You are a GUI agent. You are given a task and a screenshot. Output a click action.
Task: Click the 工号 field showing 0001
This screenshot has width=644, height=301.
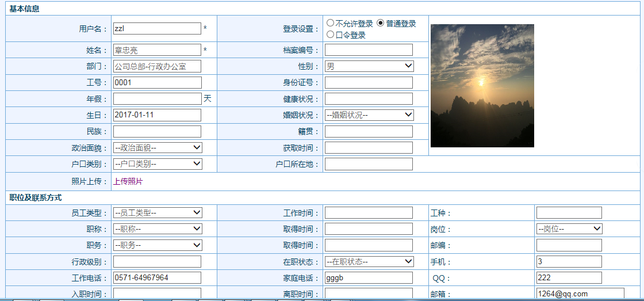point(158,82)
